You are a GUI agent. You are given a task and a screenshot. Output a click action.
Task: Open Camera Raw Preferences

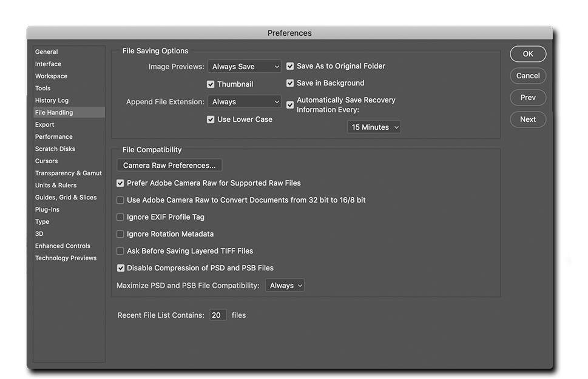coord(169,165)
